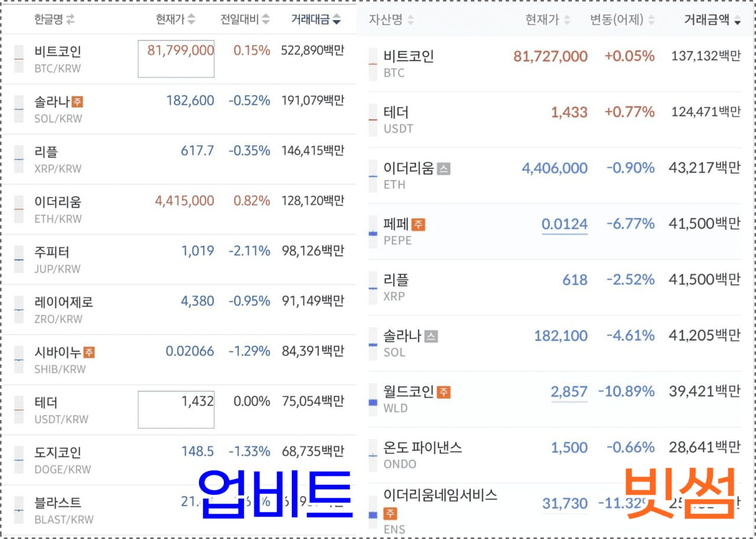Click the 주 badge under 이더리움네임서비스

coord(390,513)
